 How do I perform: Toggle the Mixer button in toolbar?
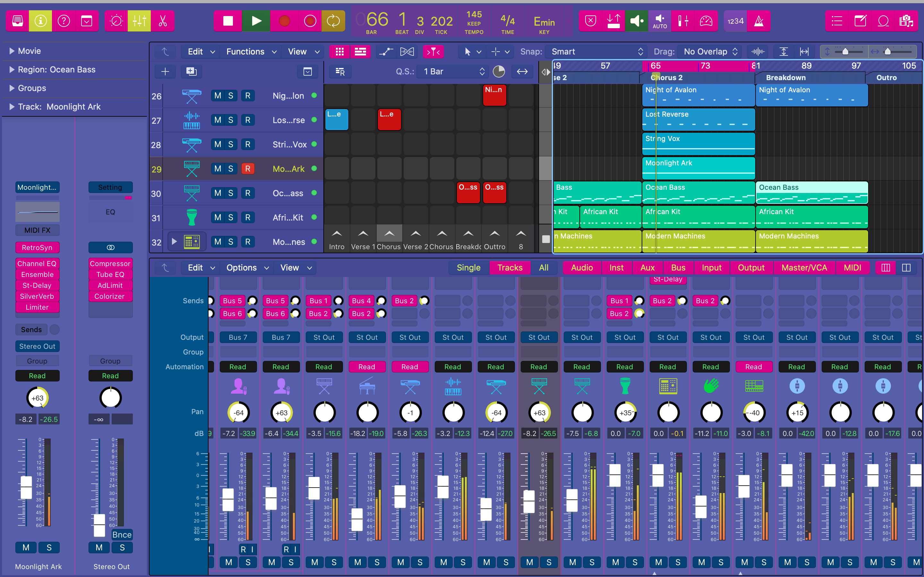[x=139, y=21]
